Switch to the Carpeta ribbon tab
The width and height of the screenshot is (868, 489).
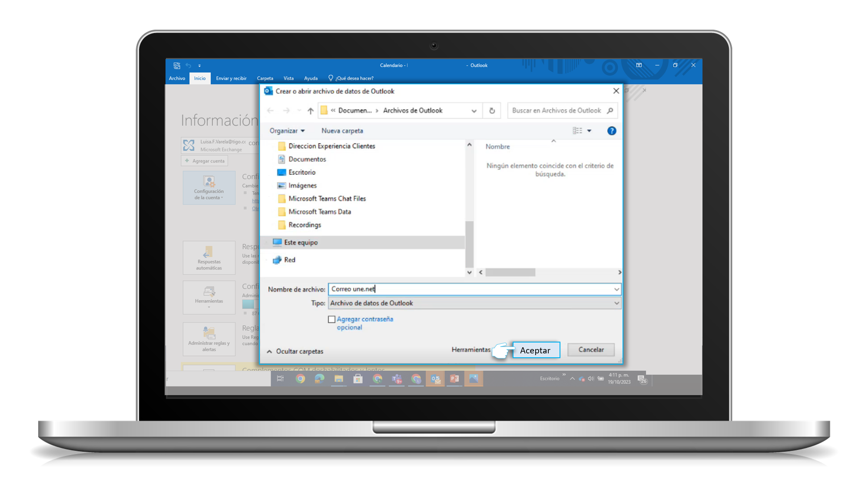(x=265, y=78)
